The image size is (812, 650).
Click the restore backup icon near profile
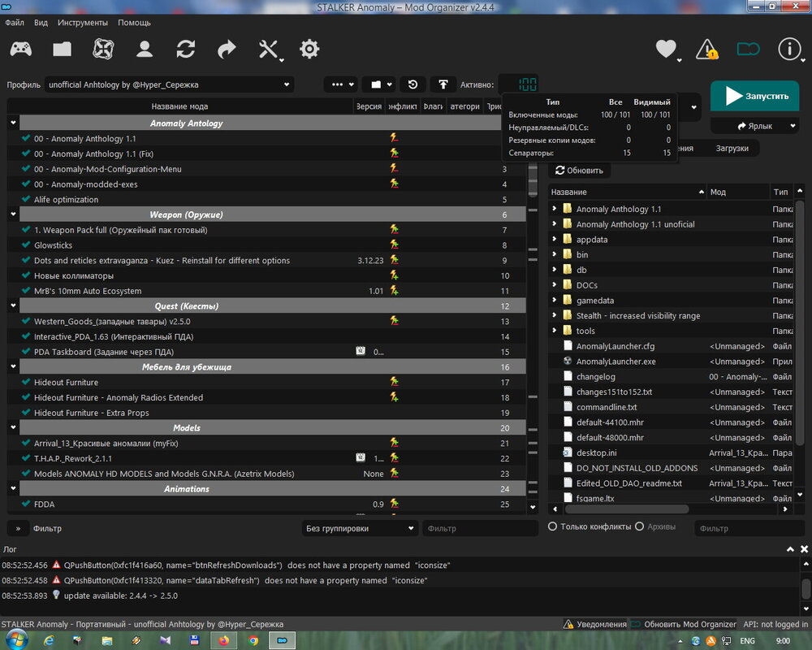(412, 84)
